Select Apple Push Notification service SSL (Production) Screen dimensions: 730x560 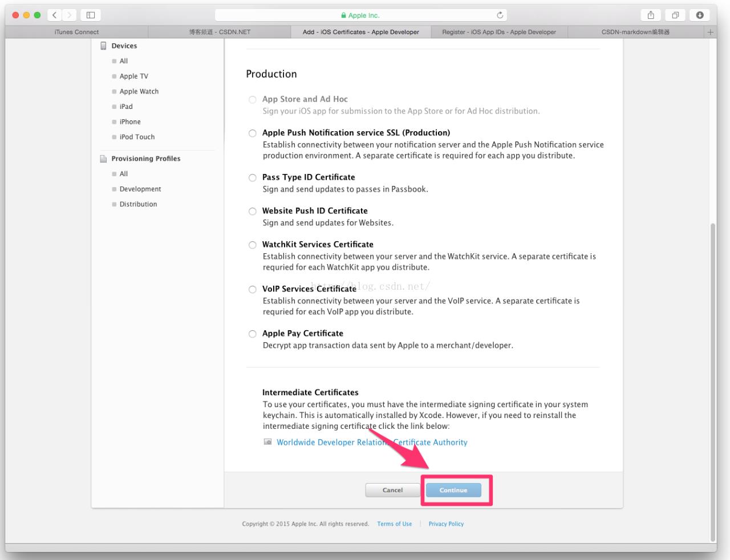252,133
